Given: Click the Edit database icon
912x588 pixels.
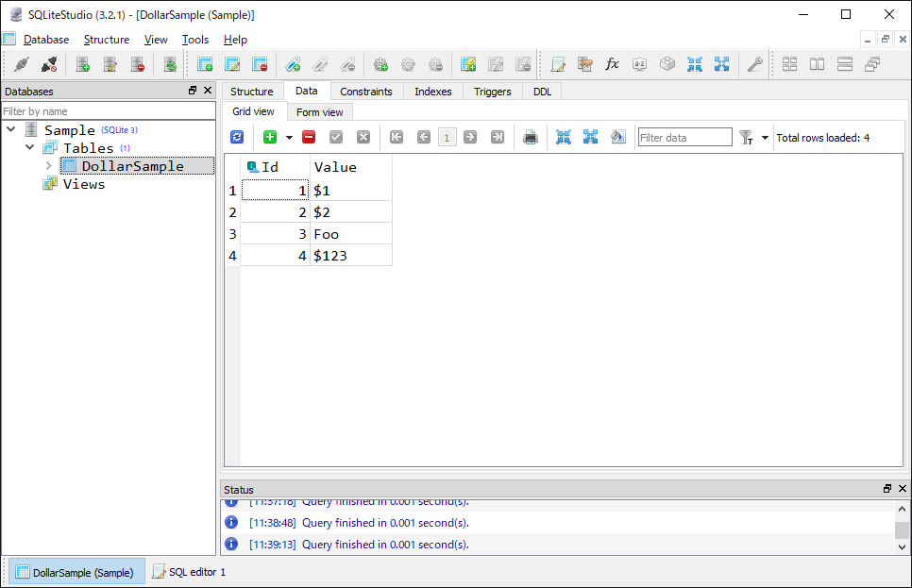Looking at the screenshot, I should (x=110, y=64).
